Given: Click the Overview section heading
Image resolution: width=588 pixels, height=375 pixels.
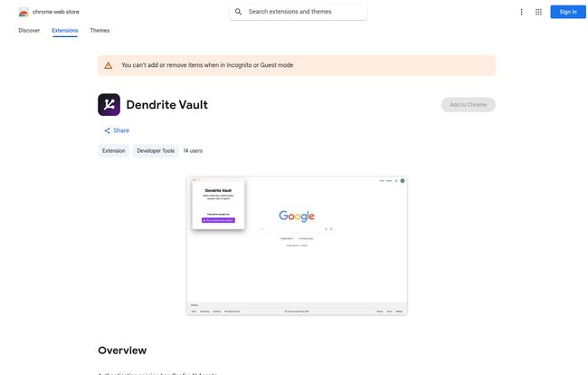Looking at the screenshot, I should pyautogui.click(x=122, y=351).
